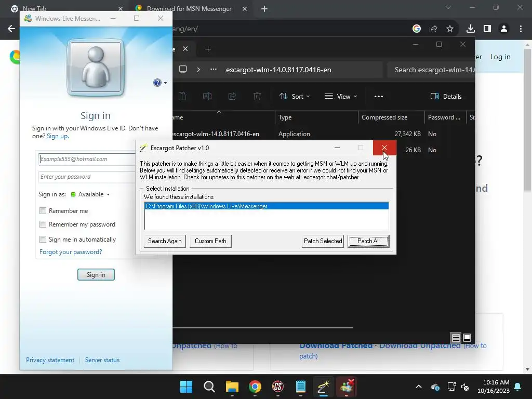Click the Download Patched link on webpage
The height and width of the screenshot is (399, 532).
pos(336,345)
